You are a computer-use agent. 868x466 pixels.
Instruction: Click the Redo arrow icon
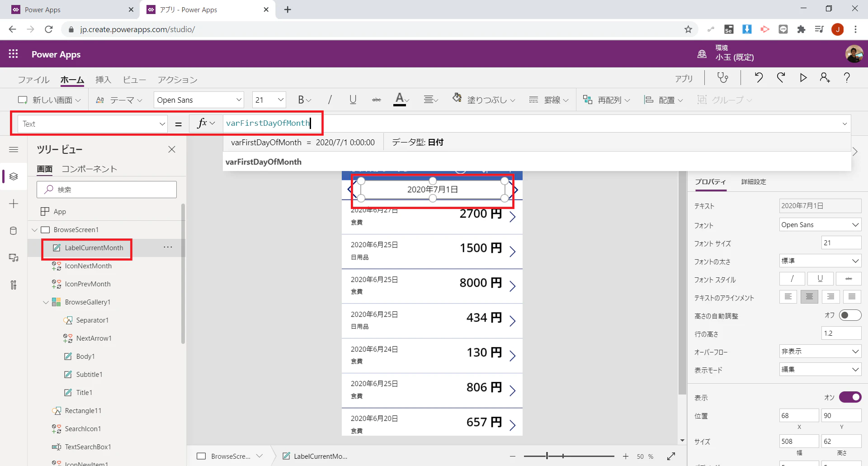coord(781,78)
